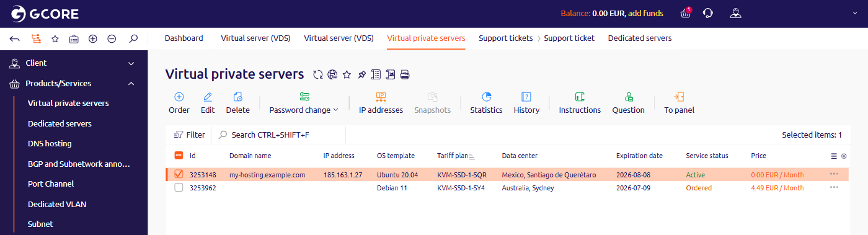
Task: Open Dedicated servers in sidebar
Action: click(x=60, y=124)
